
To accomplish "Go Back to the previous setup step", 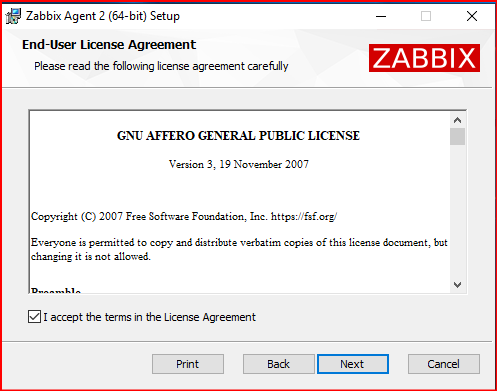I will point(279,364).
